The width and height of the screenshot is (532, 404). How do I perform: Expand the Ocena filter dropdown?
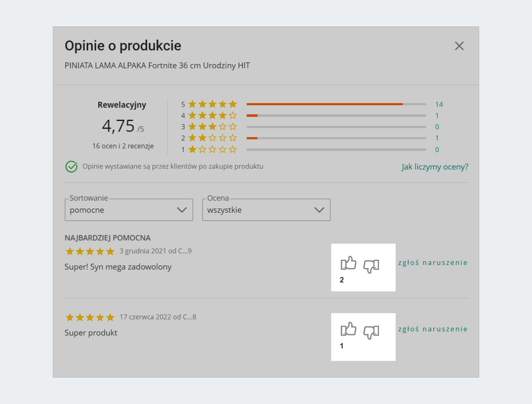point(266,210)
